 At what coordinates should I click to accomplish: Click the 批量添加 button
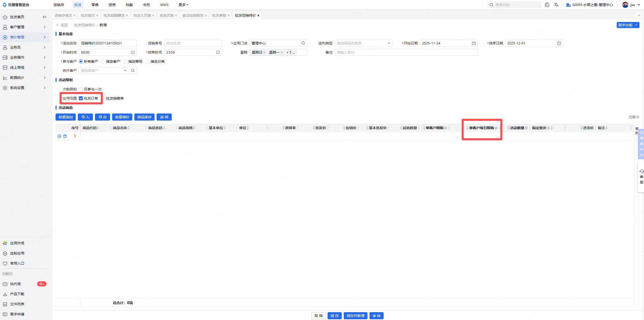[x=66, y=117]
